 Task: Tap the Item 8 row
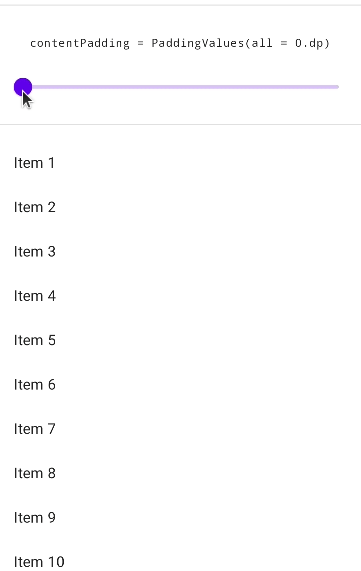pyautogui.click(x=180, y=473)
